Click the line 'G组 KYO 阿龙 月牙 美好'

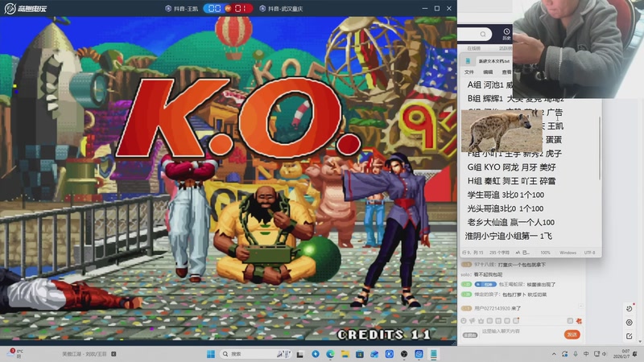point(511,167)
